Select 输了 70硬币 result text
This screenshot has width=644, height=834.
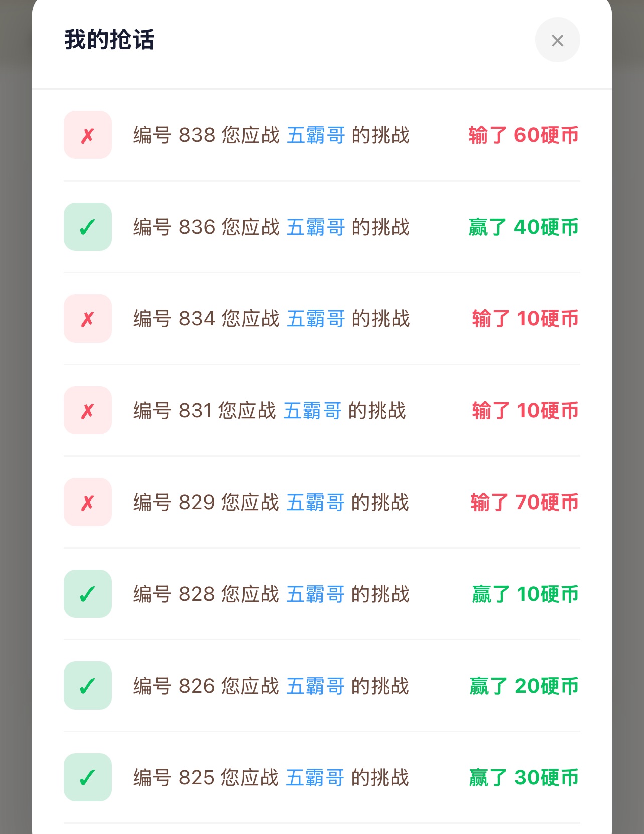pos(525,503)
